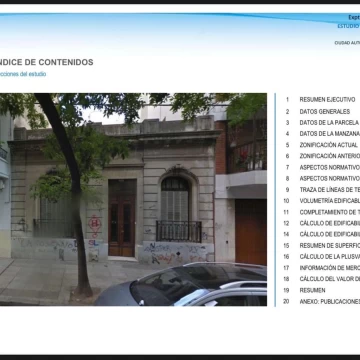Select the 'CÁLCULO DEL VALOR' index entry
The image size is (360, 360).
pos(330,279)
